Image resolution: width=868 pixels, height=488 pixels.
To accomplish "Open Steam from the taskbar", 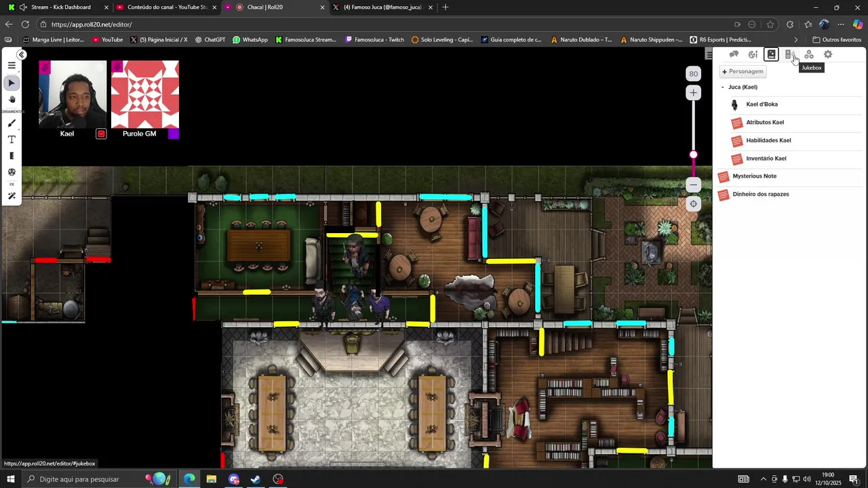I will pos(256,479).
